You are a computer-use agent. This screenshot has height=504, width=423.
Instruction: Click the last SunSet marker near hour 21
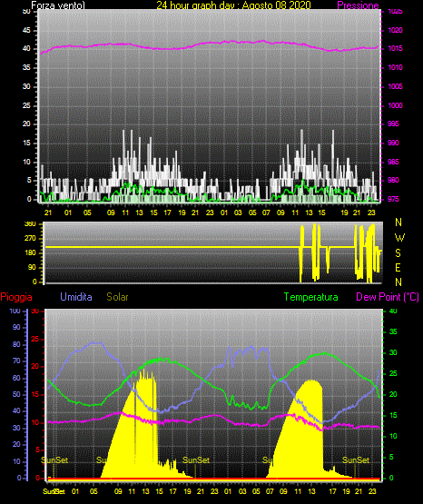coord(356,460)
